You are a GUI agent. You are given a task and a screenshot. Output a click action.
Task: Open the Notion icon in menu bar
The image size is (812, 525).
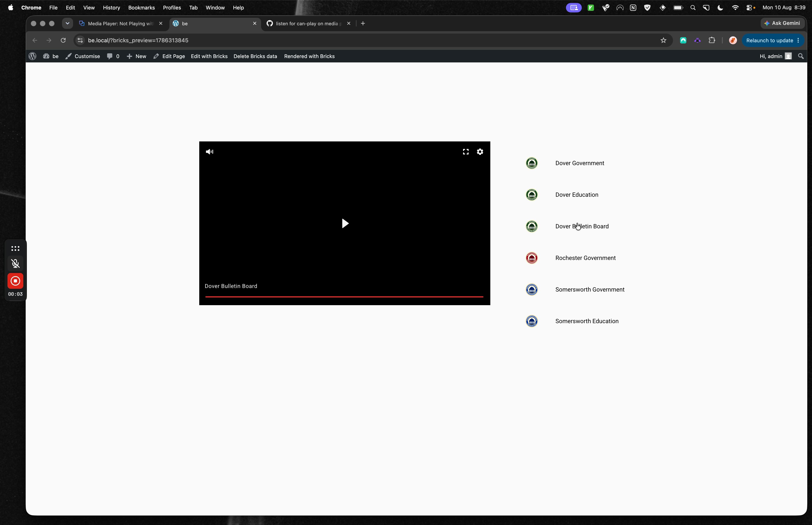(x=633, y=8)
